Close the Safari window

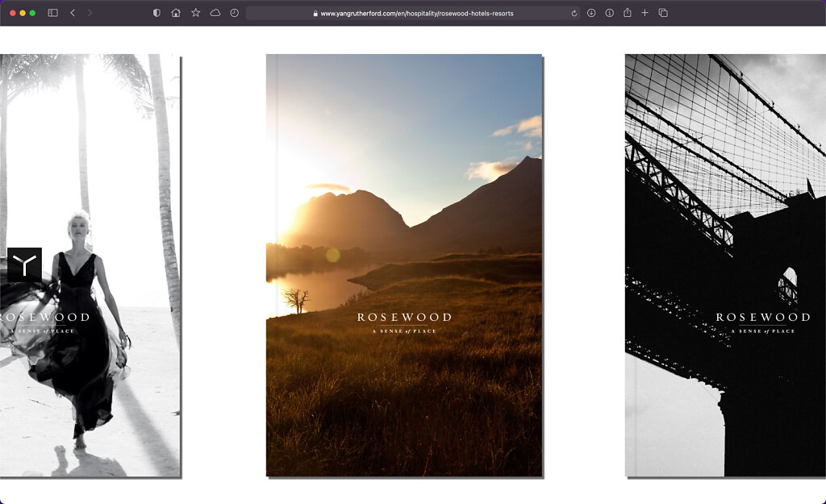click(13, 13)
